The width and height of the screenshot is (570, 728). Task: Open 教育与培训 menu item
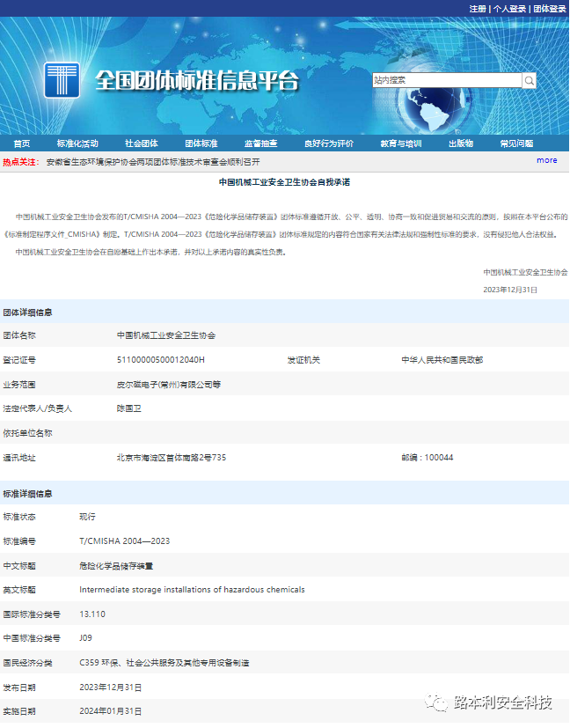401,143
